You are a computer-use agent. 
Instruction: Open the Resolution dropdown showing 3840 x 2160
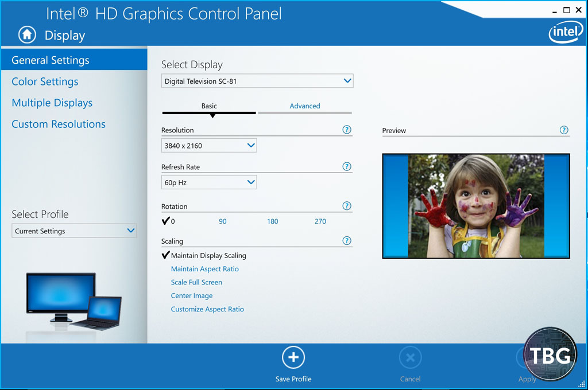coord(209,146)
